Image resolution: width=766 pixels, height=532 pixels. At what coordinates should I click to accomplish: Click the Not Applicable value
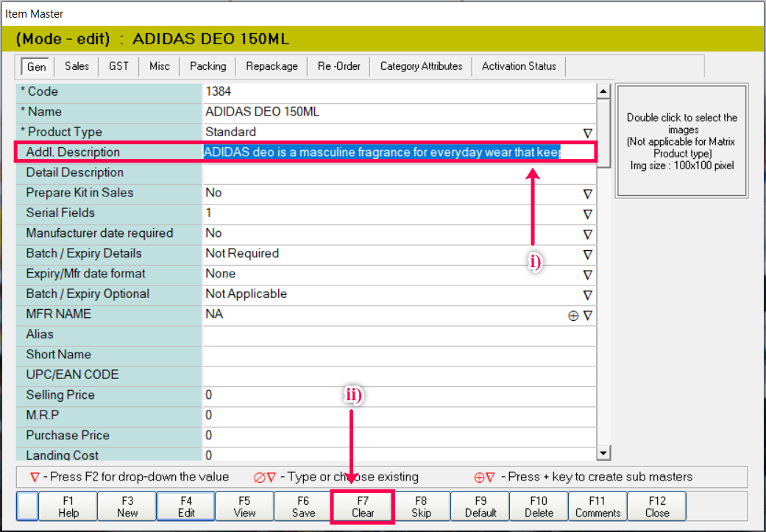click(x=246, y=294)
